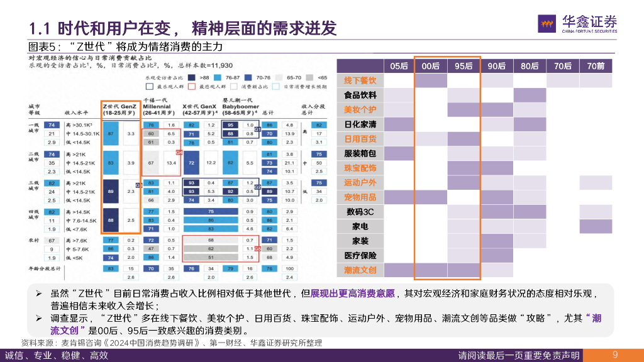The image size is (644, 362).
Task: Open the 70前 column options
Action: point(594,66)
